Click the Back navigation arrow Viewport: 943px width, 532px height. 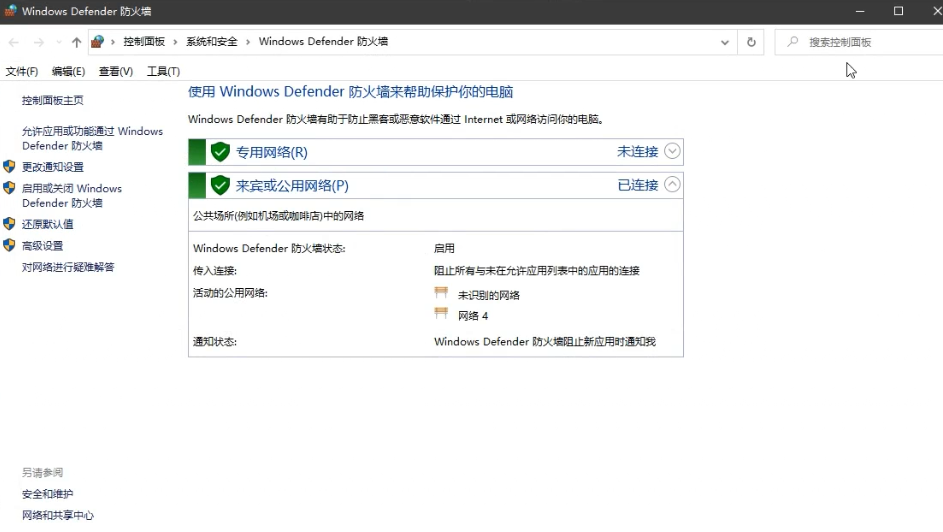click(x=14, y=42)
